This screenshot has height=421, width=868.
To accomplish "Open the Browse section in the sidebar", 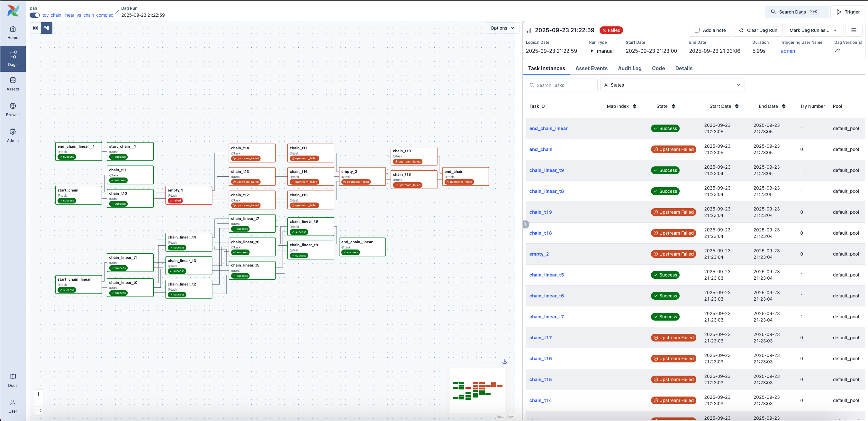I will [x=13, y=109].
